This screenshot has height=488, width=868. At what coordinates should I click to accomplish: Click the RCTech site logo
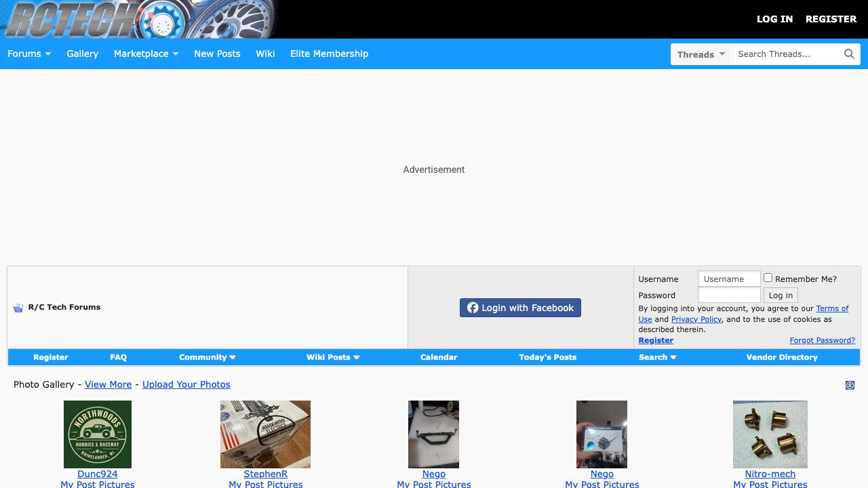[139, 19]
